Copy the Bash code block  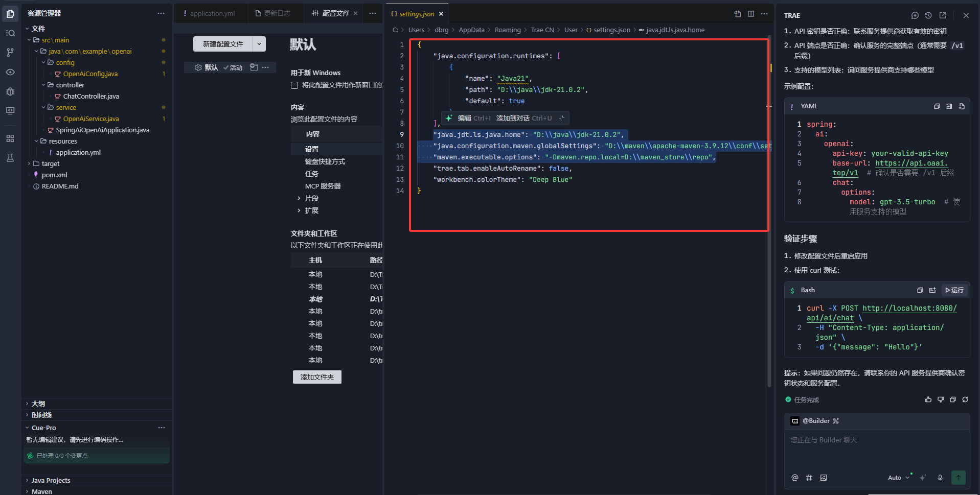tap(920, 290)
